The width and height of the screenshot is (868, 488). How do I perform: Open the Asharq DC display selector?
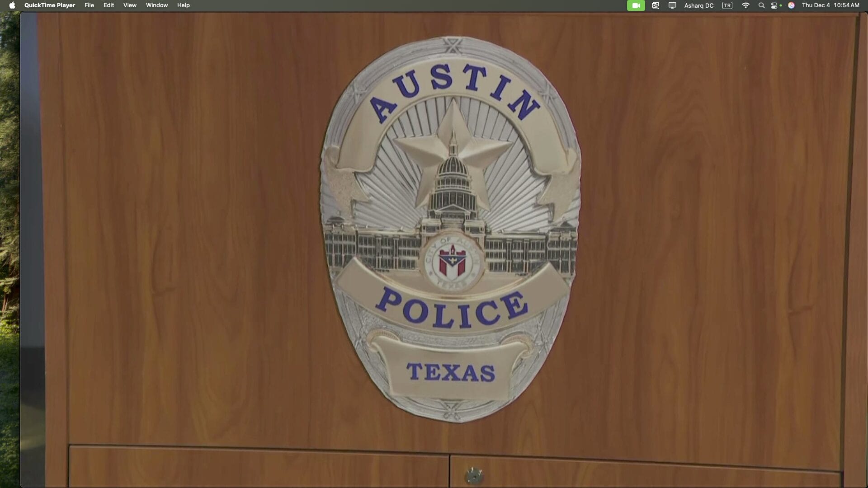pyautogui.click(x=698, y=5)
